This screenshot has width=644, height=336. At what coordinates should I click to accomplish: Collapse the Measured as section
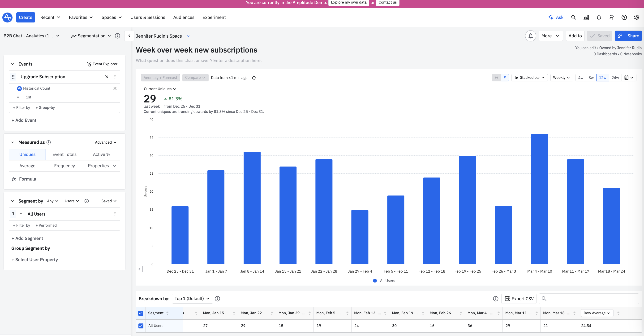[13, 142]
